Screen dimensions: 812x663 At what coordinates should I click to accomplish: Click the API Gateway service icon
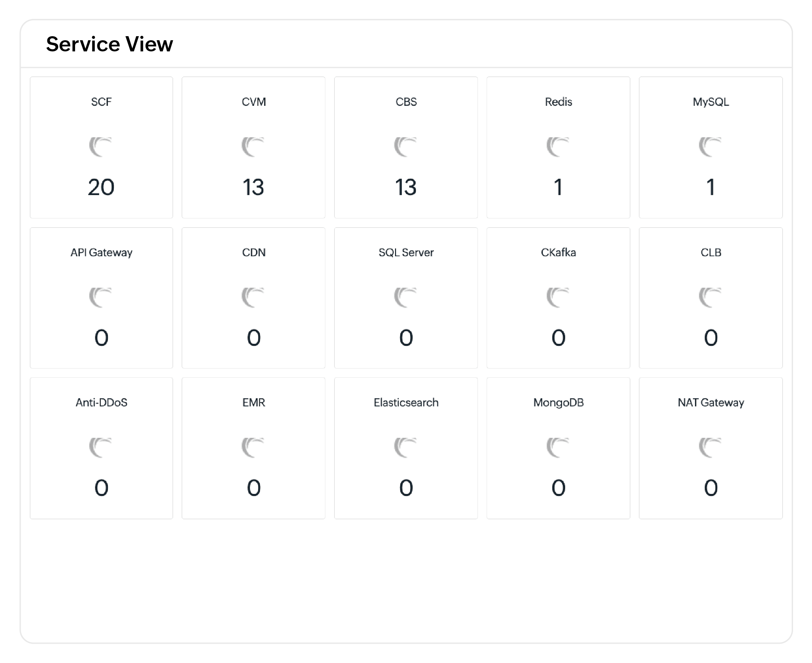[100, 297]
